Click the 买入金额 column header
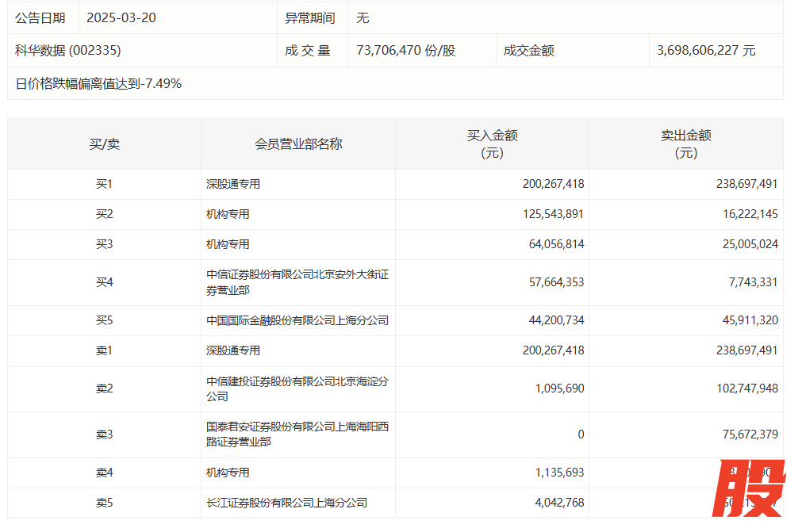The width and height of the screenshot is (802, 532). (x=492, y=144)
